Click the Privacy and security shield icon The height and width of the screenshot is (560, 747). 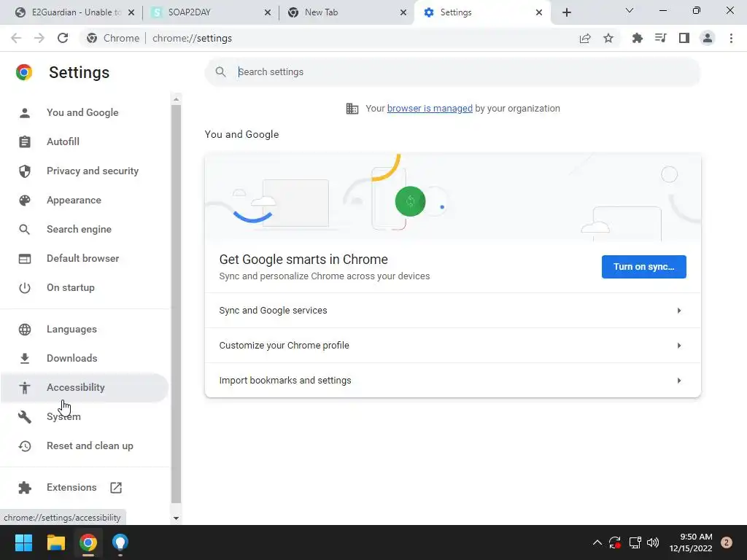(x=25, y=171)
